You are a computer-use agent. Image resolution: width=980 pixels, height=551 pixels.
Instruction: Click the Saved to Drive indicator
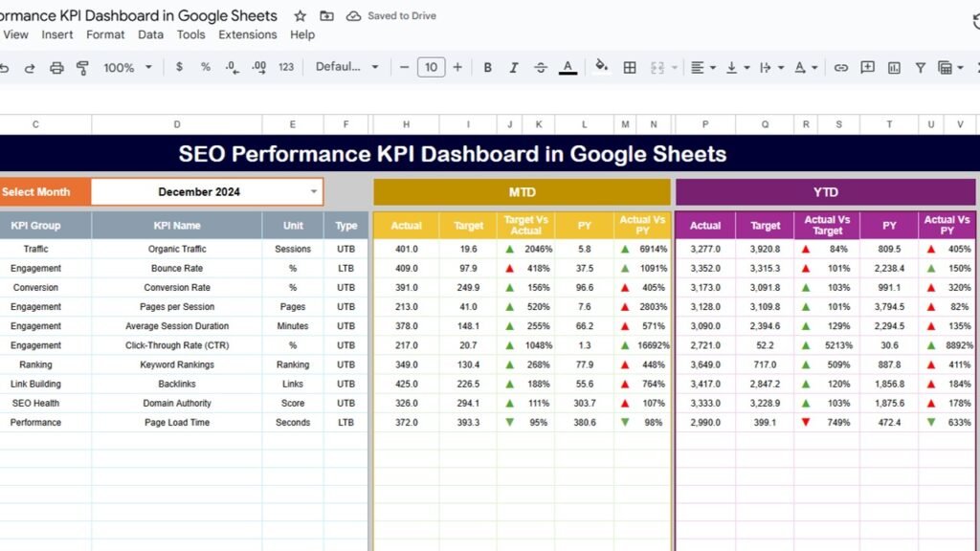390,15
